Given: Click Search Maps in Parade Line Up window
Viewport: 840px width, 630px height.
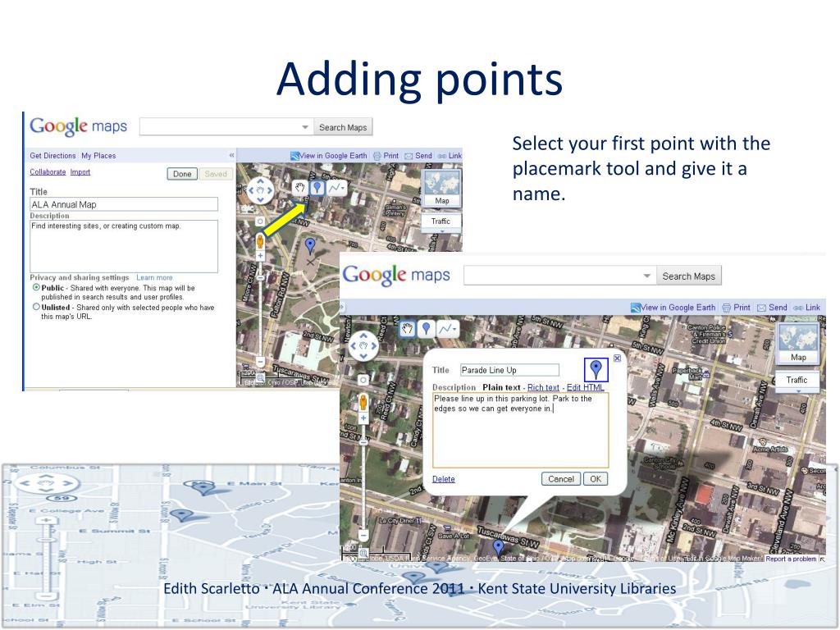Looking at the screenshot, I should (x=689, y=276).
